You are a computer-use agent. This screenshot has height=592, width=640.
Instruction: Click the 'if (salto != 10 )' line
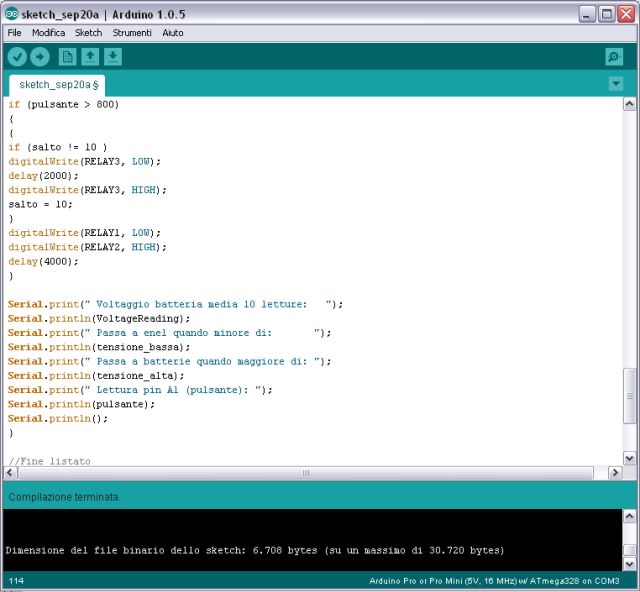(58, 147)
